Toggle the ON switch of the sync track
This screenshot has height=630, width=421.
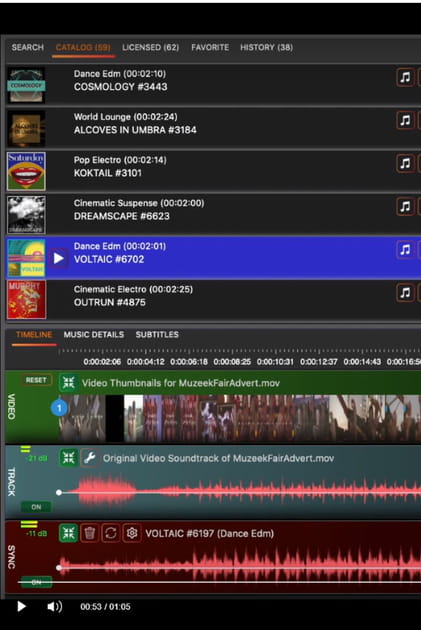coord(36,582)
